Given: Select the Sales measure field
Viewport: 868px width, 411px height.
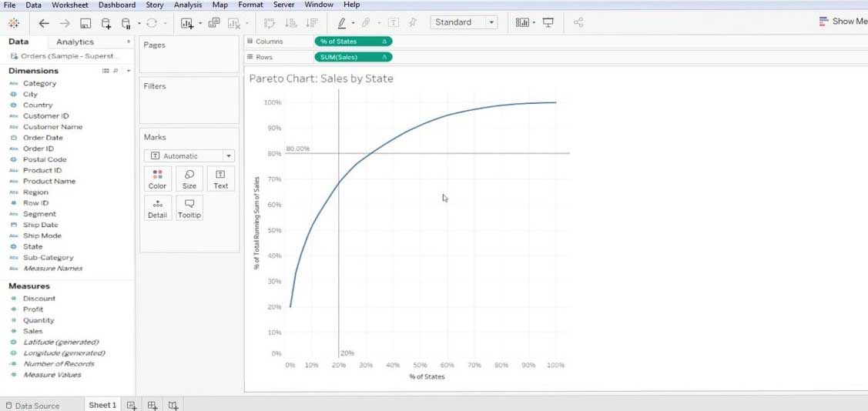Looking at the screenshot, I should click(x=32, y=332).
